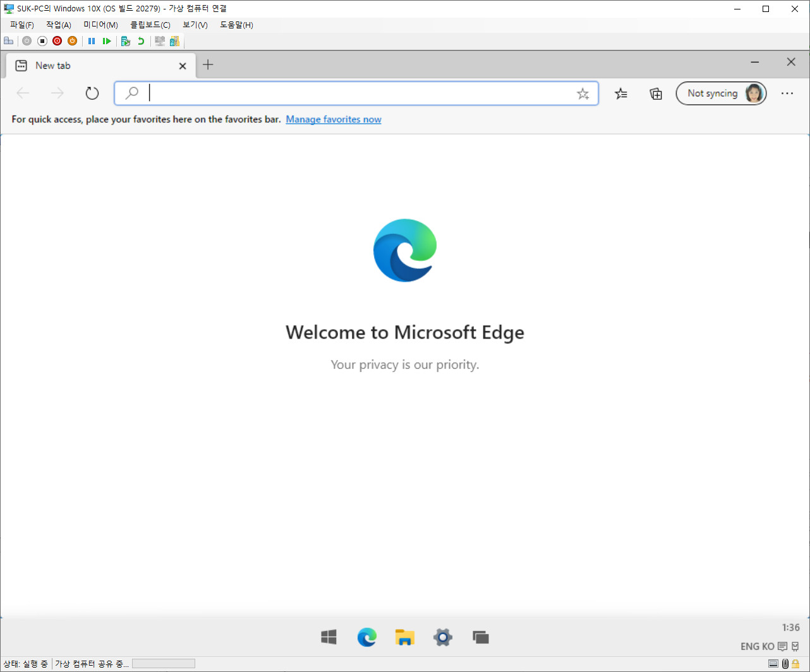Open the 클립보드(C) menu
This screenshot has width=810, height=672.
tap(150, 25)
